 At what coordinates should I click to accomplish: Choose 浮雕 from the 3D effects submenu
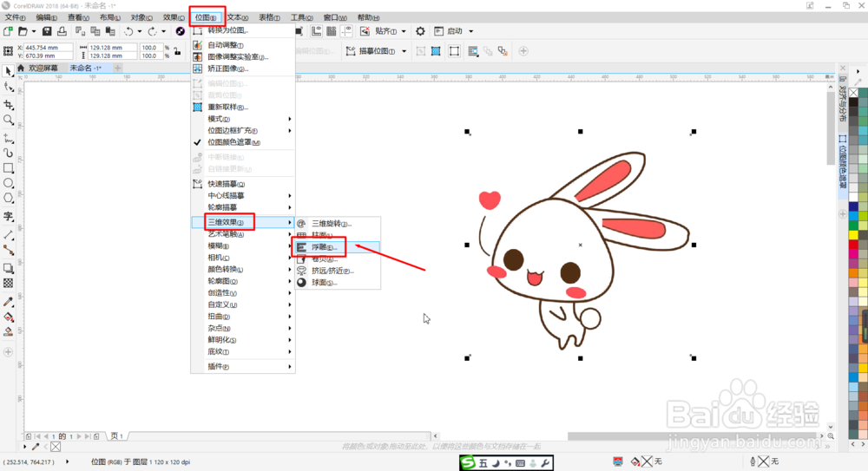pyautogui.click(x=338, y=247)
